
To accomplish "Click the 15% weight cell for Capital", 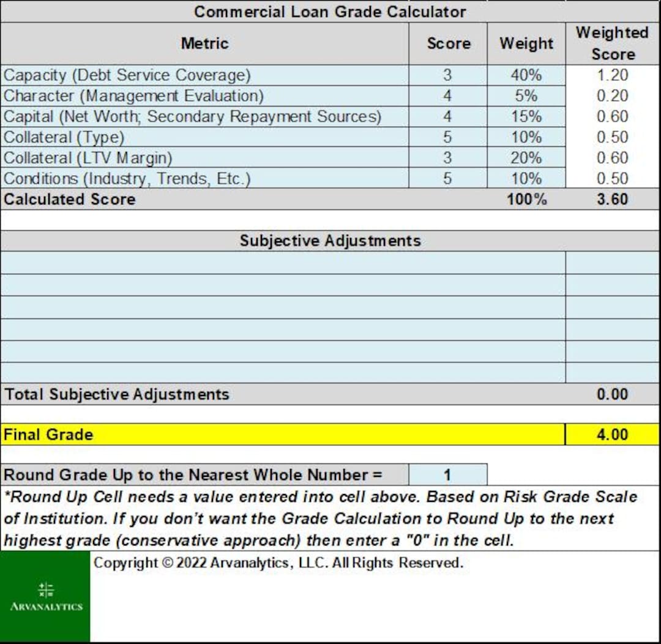I will pos(526,116).
